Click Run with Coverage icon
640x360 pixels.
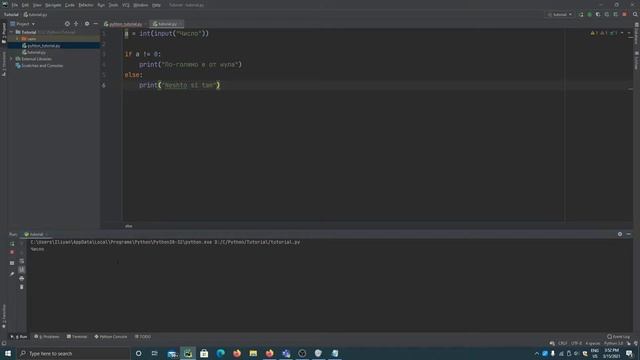598,15
